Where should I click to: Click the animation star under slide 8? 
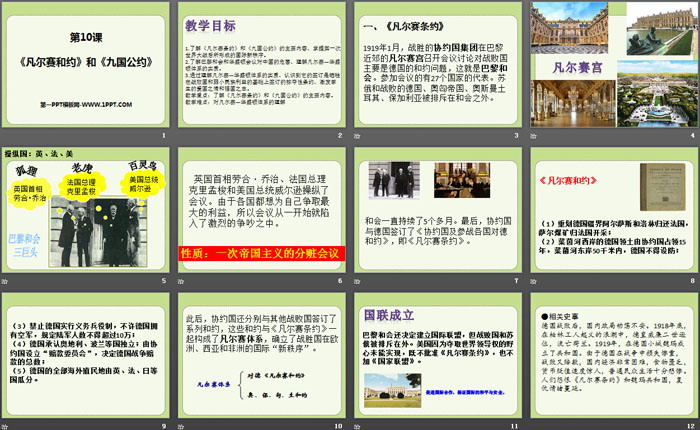pos(533,281)
